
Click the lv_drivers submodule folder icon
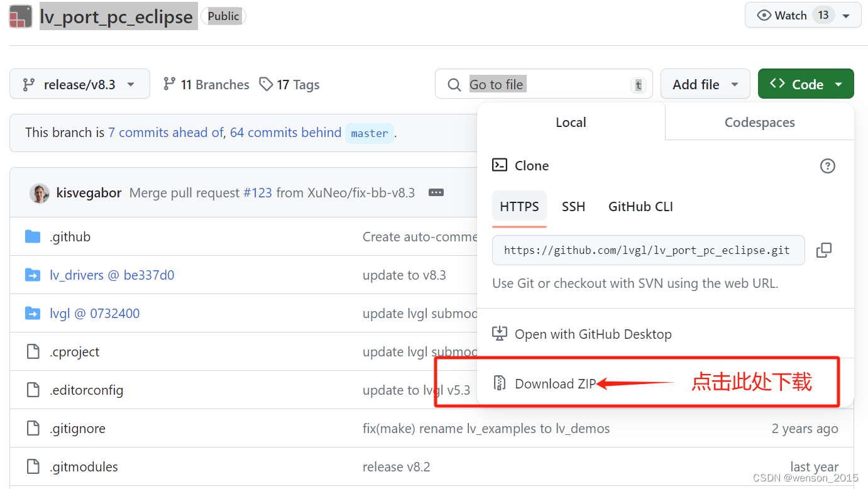pyautogui.click(x=33, y=275)
